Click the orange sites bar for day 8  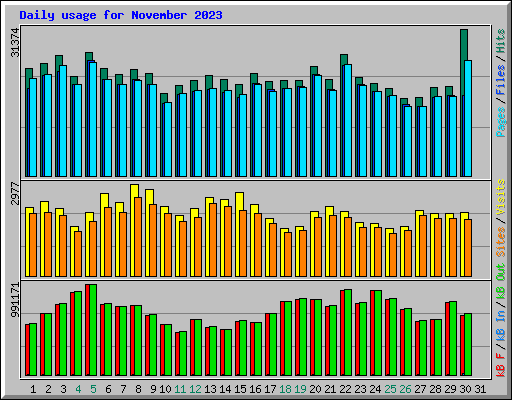pos(138,237)
